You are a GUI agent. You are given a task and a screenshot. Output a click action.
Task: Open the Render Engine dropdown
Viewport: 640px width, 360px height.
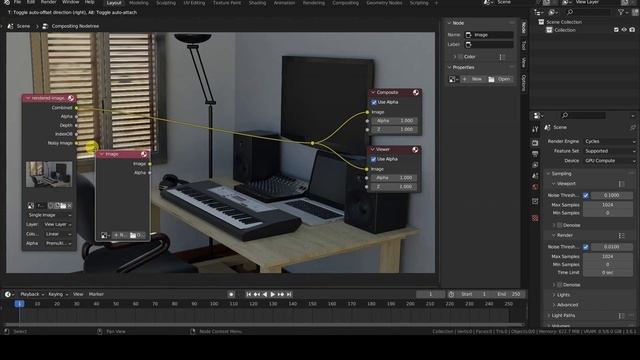tap(609, 141)
